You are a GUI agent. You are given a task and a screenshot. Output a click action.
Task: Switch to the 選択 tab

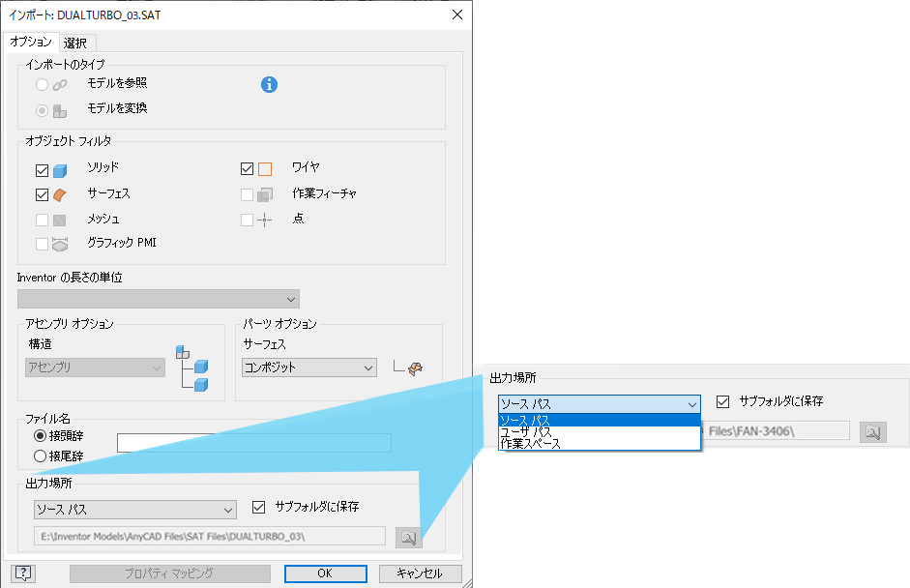(75, 43)
